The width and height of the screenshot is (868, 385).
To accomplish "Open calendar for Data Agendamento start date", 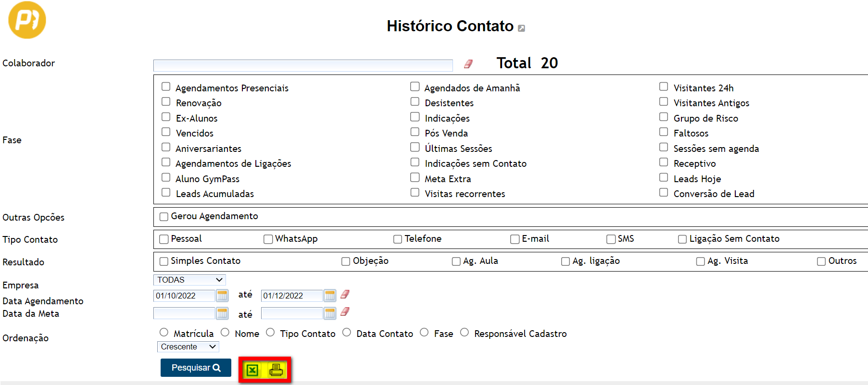I will click(222, 295).
